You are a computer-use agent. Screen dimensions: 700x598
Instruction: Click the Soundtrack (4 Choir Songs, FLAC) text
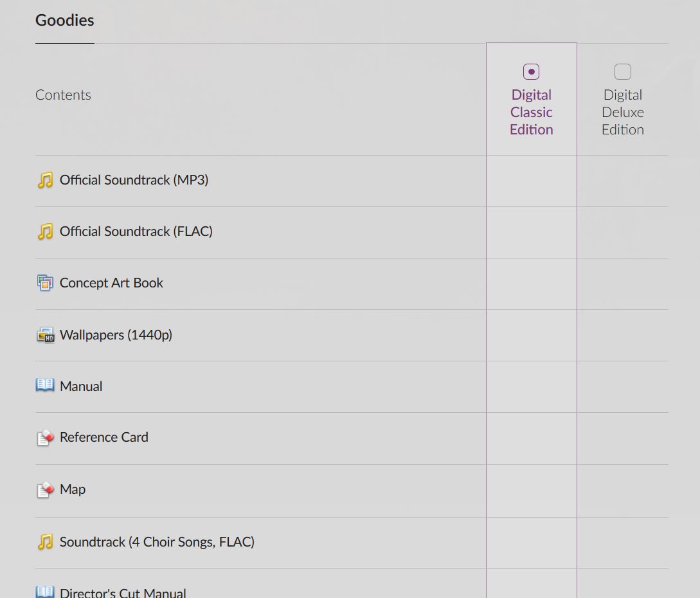coord(157,542)
